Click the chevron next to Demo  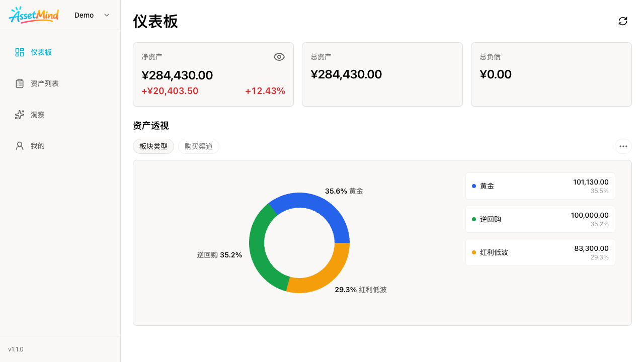click(107, 15)
